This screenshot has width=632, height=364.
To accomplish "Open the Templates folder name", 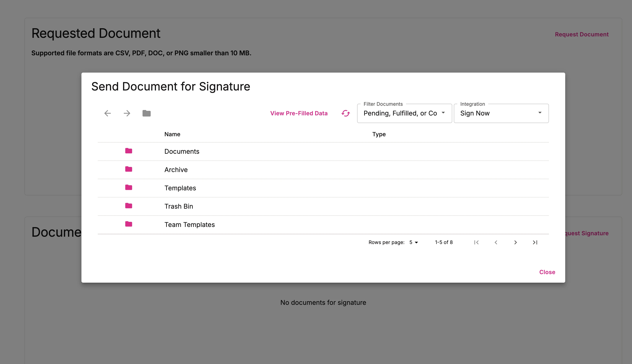I will [180, 188].
